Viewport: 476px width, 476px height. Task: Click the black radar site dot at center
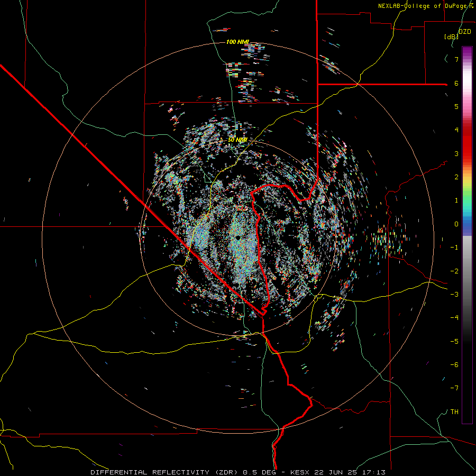(238, 237)
